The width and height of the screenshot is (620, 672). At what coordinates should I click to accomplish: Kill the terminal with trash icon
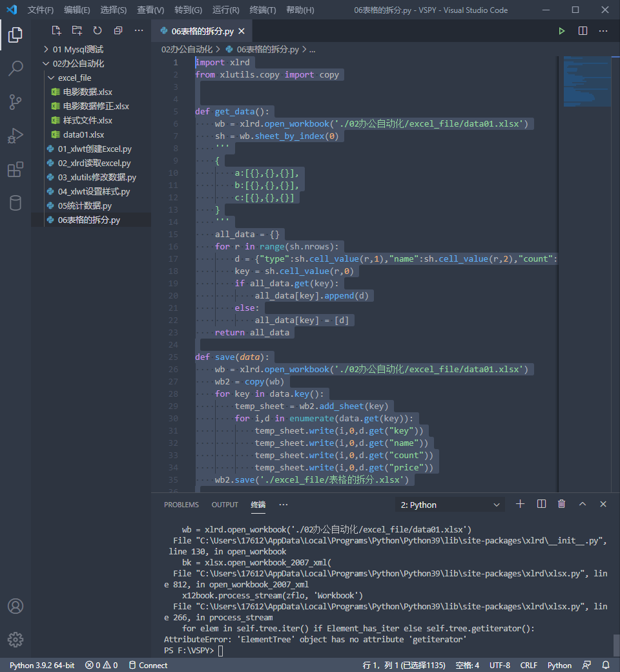(x=562, y=504)
